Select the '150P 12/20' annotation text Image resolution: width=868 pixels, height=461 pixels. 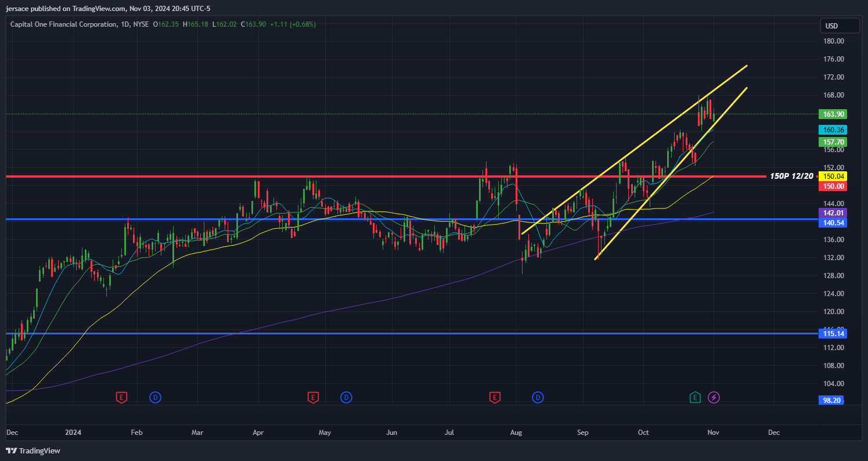point(791,176)
